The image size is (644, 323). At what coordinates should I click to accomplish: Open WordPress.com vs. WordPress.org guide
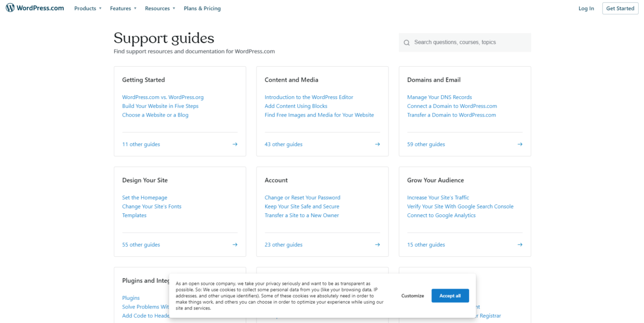click(163, 97)
